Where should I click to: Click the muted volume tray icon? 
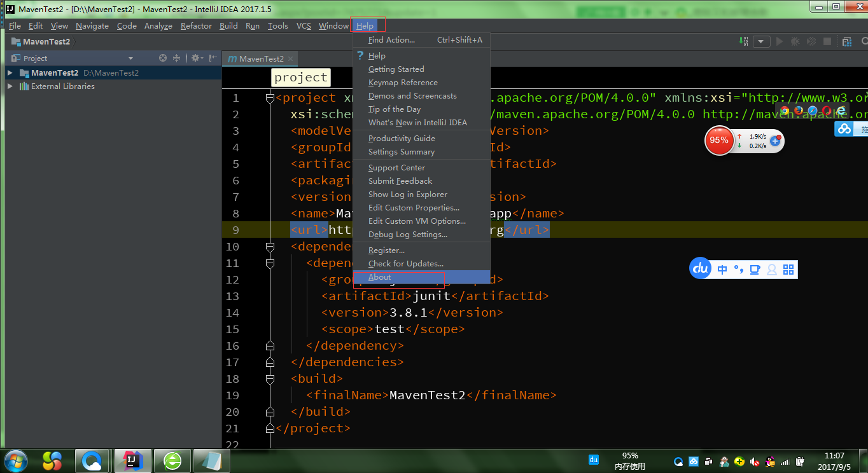[x=755, y=462]
